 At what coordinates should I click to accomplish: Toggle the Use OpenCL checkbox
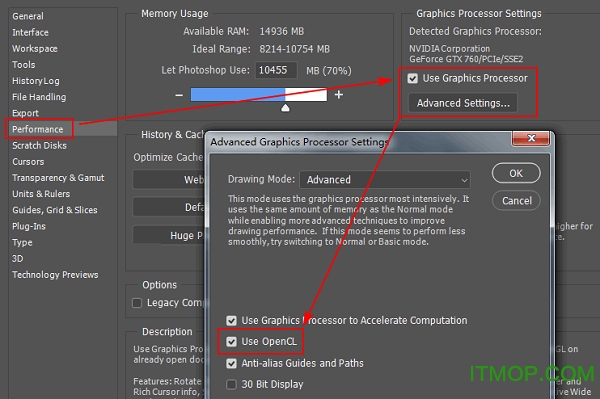tap(231, 342)
